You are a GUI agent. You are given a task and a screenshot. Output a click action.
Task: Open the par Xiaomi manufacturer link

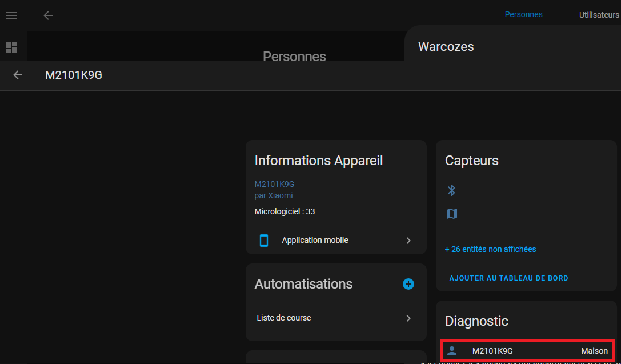[x=274, y=195]
